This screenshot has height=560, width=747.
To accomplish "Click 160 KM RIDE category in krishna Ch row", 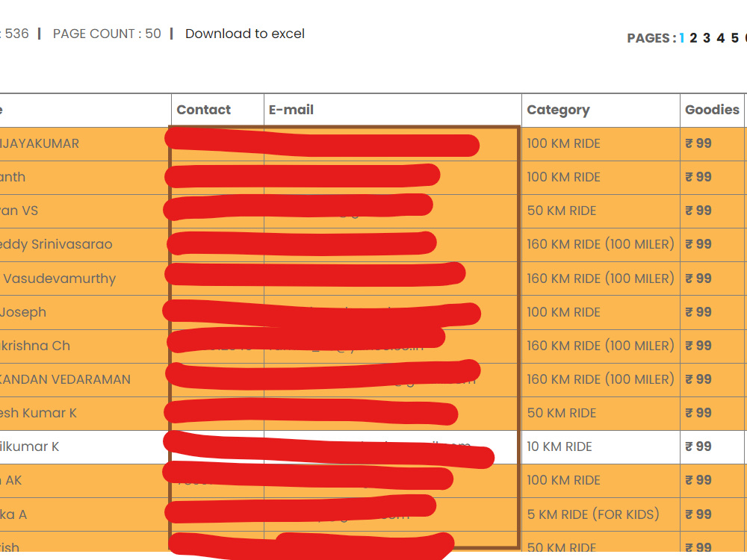I will click(601, 346).
